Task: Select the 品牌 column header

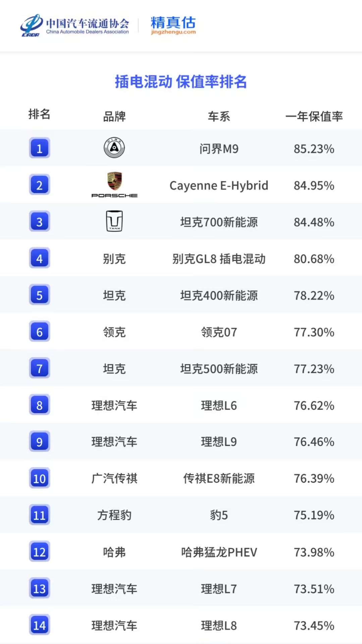Action: point(114,116)
